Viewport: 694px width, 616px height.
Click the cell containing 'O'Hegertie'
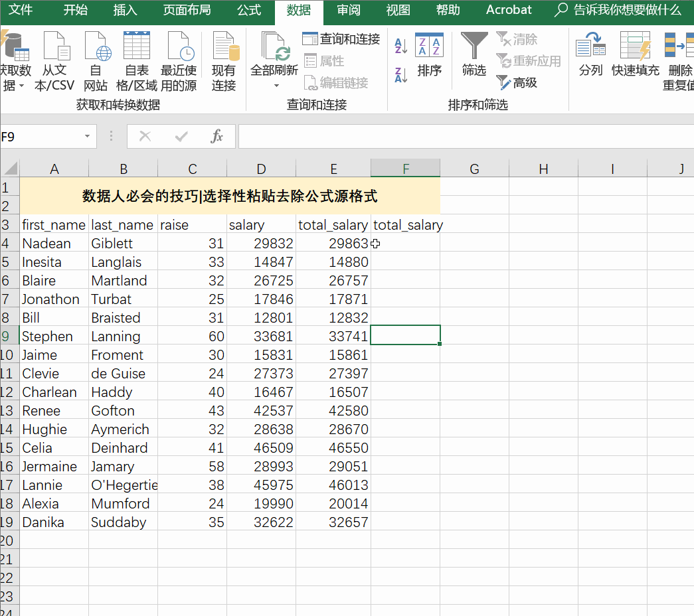pos(123,485)
